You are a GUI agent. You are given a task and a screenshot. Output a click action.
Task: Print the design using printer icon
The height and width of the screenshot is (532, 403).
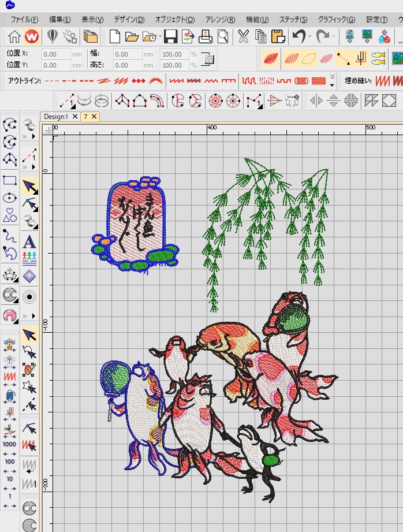pyautogui.click(x=205, y=36)
